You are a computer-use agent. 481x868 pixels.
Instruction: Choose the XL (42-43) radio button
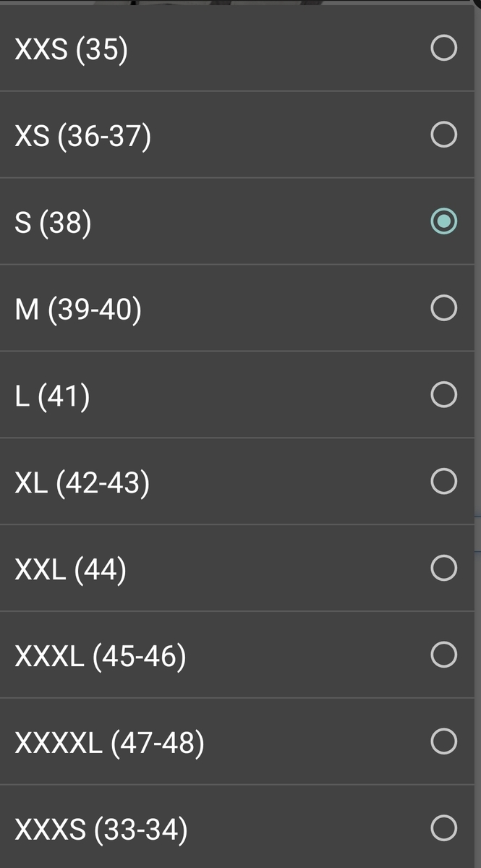(443, 481)
